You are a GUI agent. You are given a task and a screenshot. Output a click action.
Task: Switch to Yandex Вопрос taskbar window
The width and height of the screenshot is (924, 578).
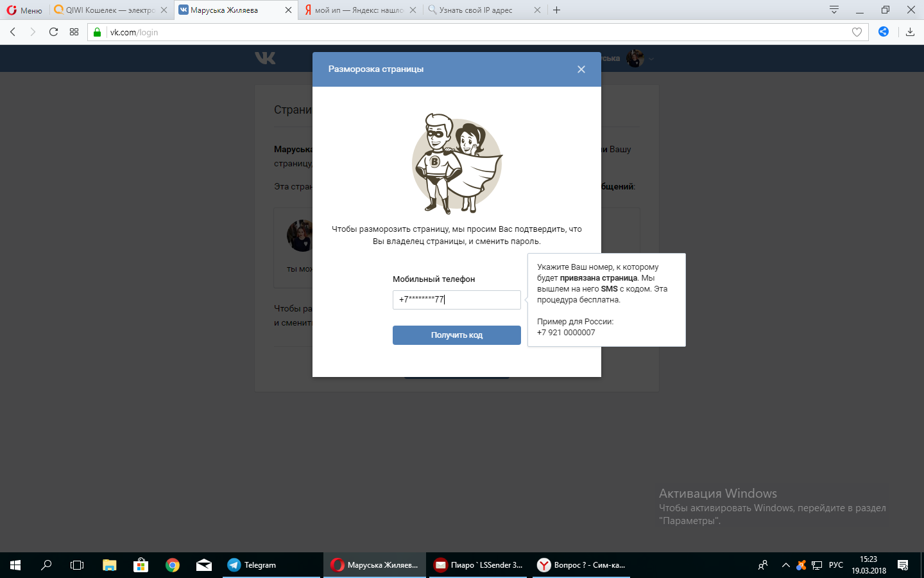tap(581, 565)
